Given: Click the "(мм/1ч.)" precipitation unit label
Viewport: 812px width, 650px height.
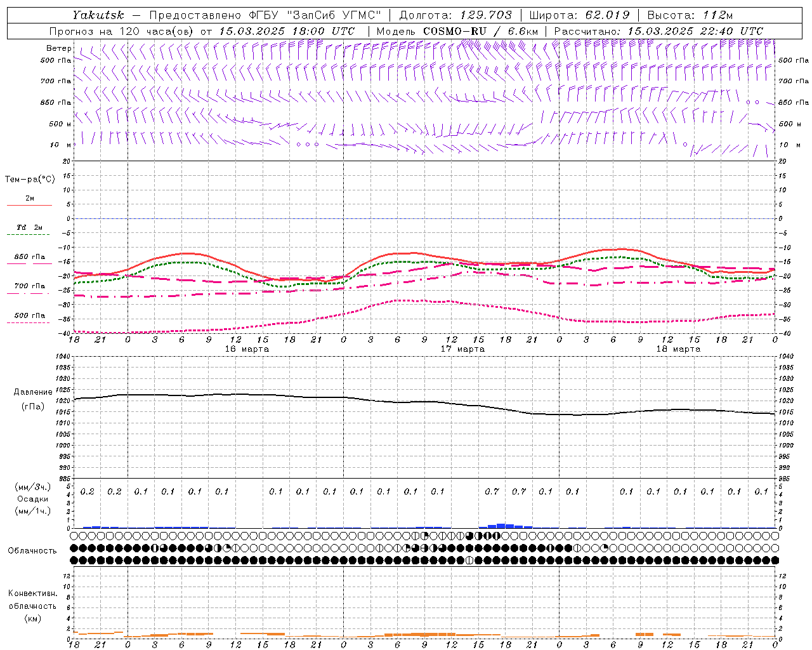Looking at the screenshot, I should click(34, 511).
